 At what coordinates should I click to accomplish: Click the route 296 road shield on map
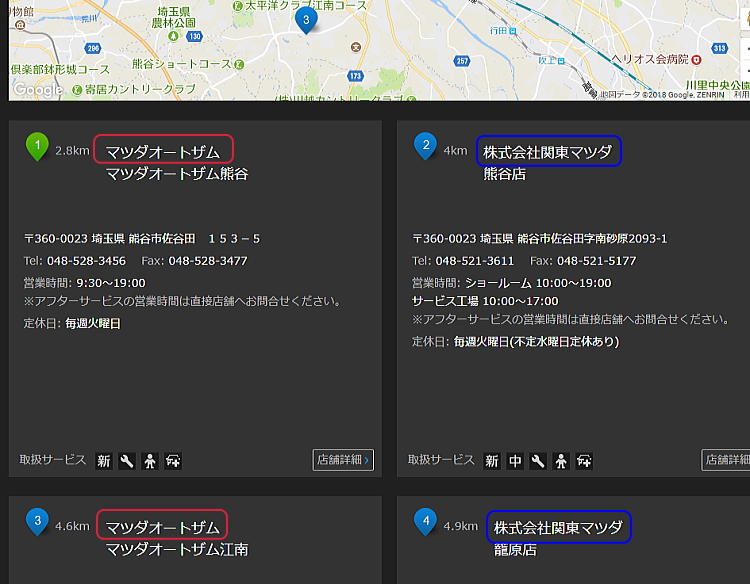(93, 48)
